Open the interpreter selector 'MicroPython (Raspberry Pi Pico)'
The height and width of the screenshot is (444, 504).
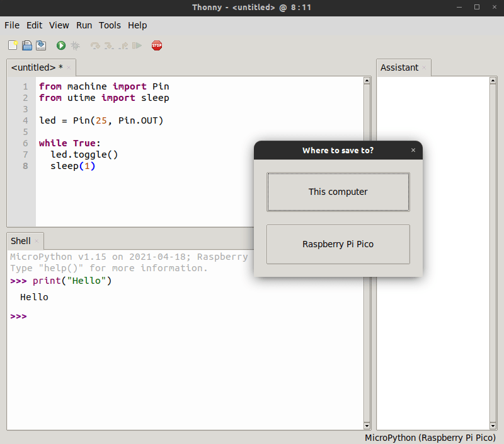pyautogui.click(x=430, y=438)
